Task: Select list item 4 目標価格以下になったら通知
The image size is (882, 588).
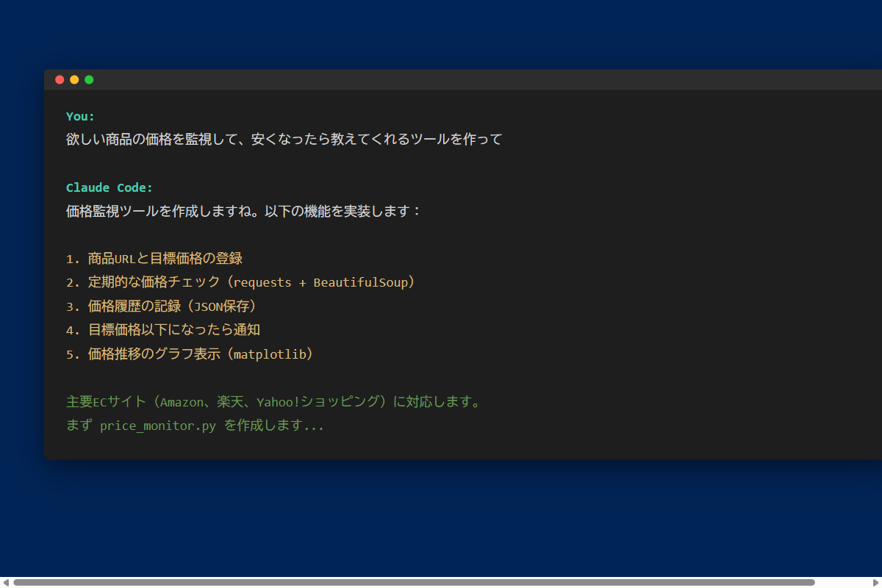Action: coord(173,330)
